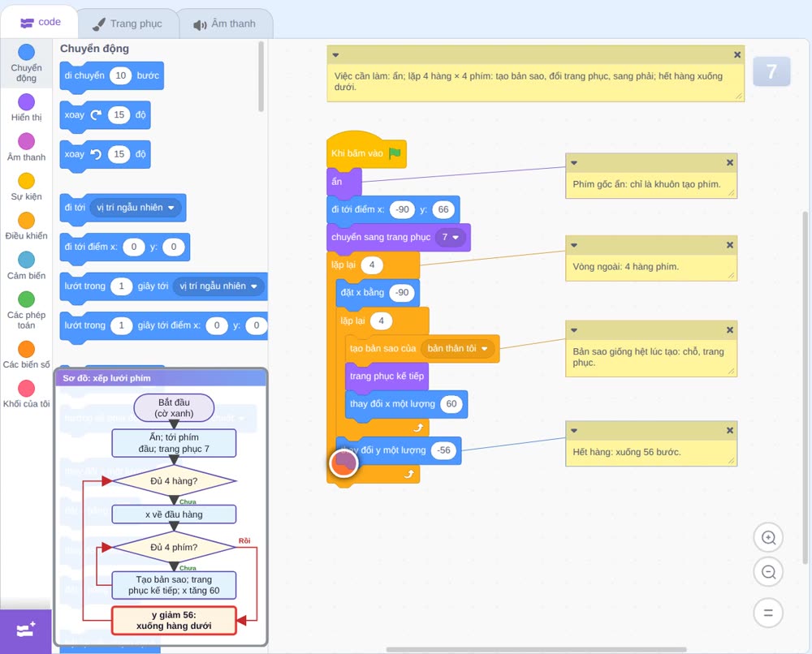The width and height of the screenshot is (812, 654).
Task: Switch to the Trang phục tab
Action: click(x=128, y=24)
